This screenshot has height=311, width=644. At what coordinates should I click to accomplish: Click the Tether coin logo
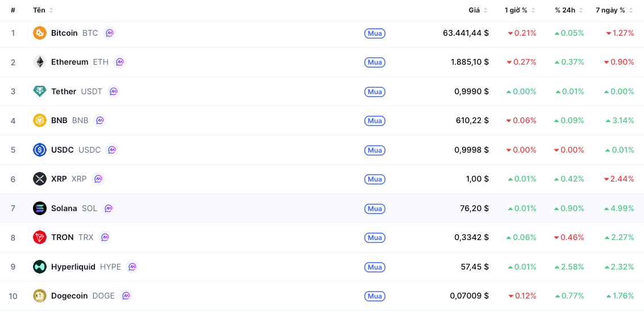click(x=40, y=91)
